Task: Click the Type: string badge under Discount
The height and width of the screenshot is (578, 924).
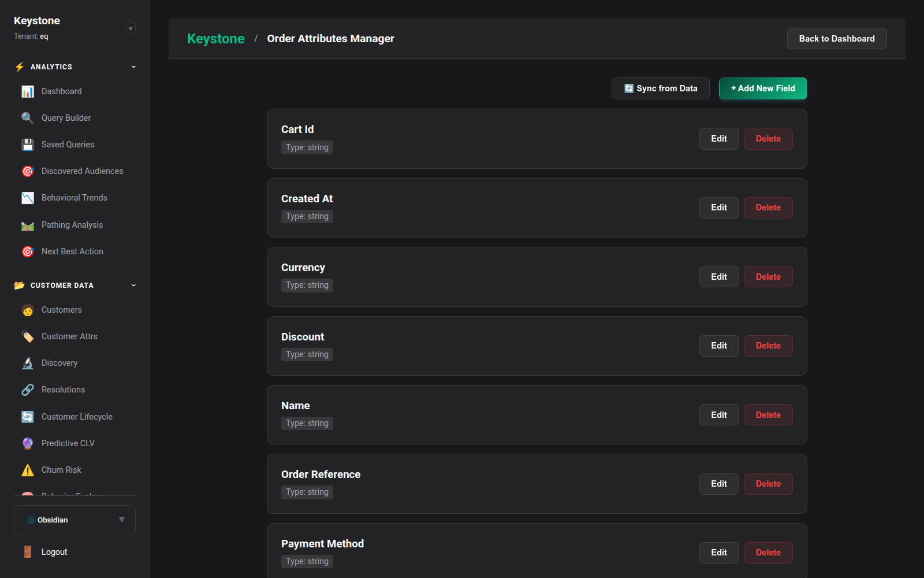Action: 307,354
